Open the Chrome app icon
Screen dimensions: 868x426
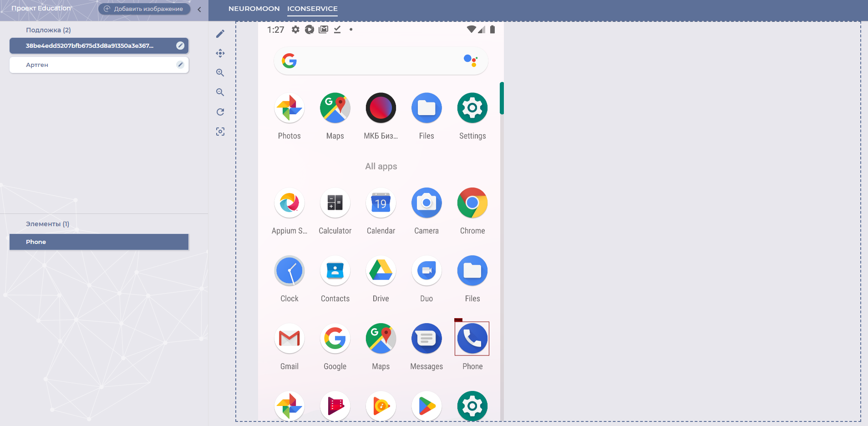click(x=472, y=203)
